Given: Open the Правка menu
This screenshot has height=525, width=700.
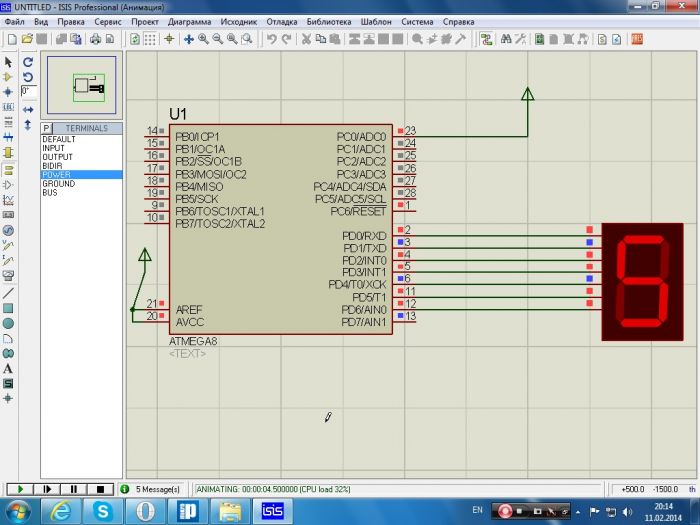Looking at the screenshot, I should (x=71, y=21).
